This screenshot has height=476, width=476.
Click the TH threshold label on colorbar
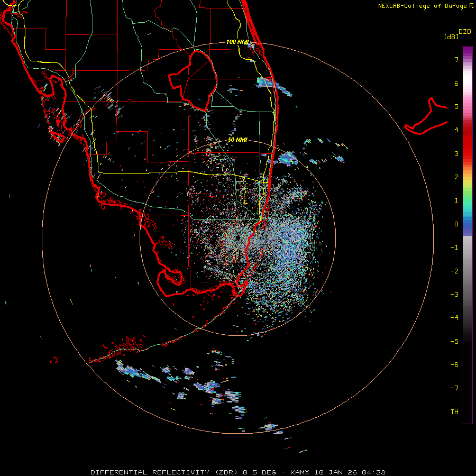point(454,412)
